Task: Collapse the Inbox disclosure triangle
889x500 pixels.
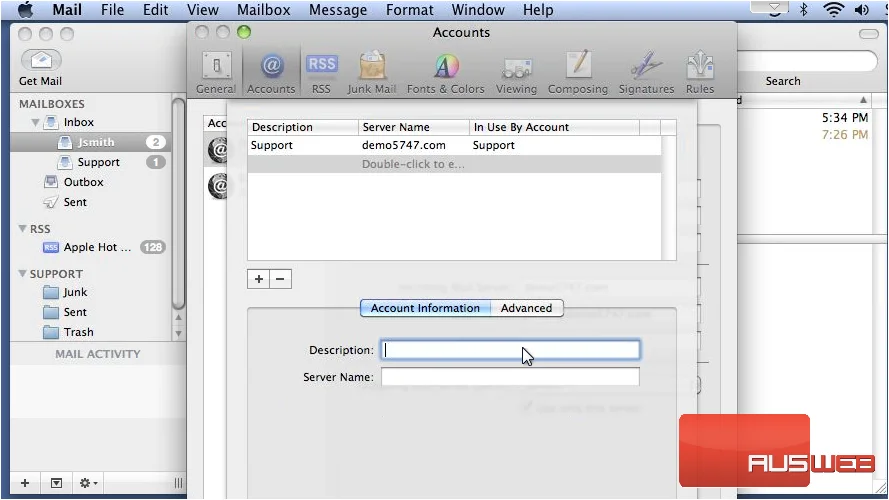Action: tap(35, 122)
